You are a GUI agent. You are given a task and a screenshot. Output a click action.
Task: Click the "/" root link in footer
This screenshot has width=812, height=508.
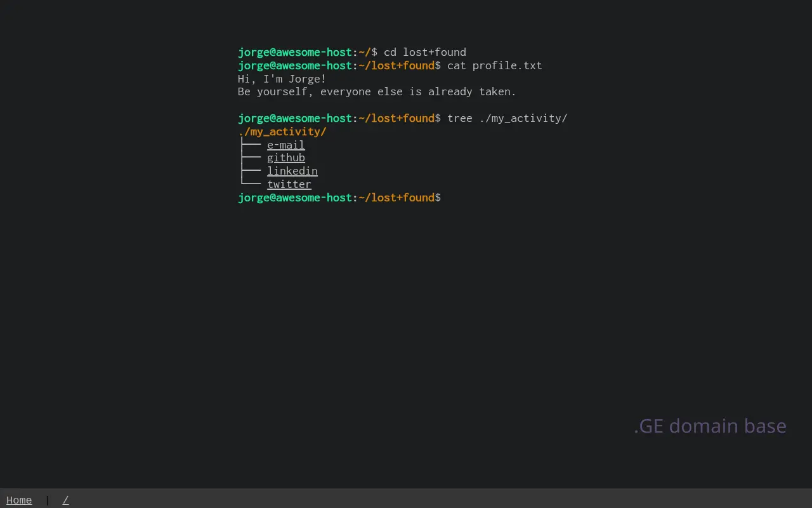[65, 500]
